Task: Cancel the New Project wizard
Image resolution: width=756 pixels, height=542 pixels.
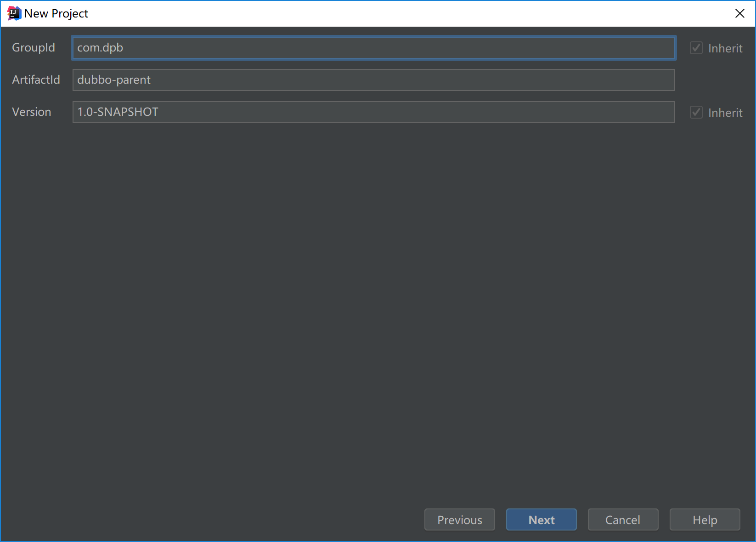Action: coord(623,519)
